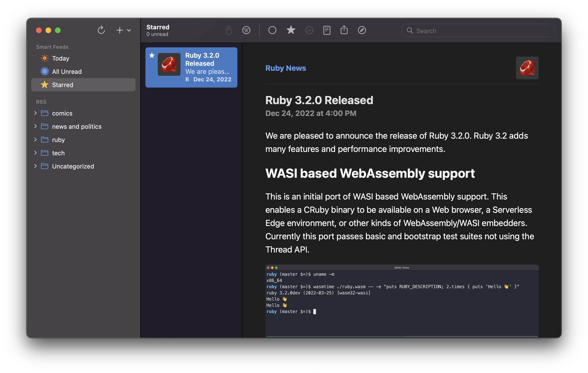Click the yellow minimize window button

click(x=48, y=30)
